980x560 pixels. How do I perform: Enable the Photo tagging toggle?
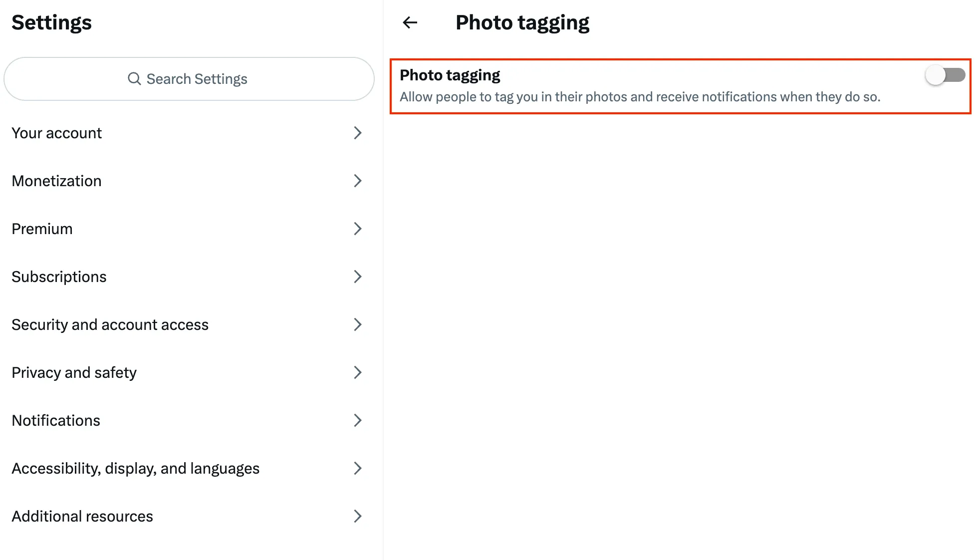click(945, 75)
